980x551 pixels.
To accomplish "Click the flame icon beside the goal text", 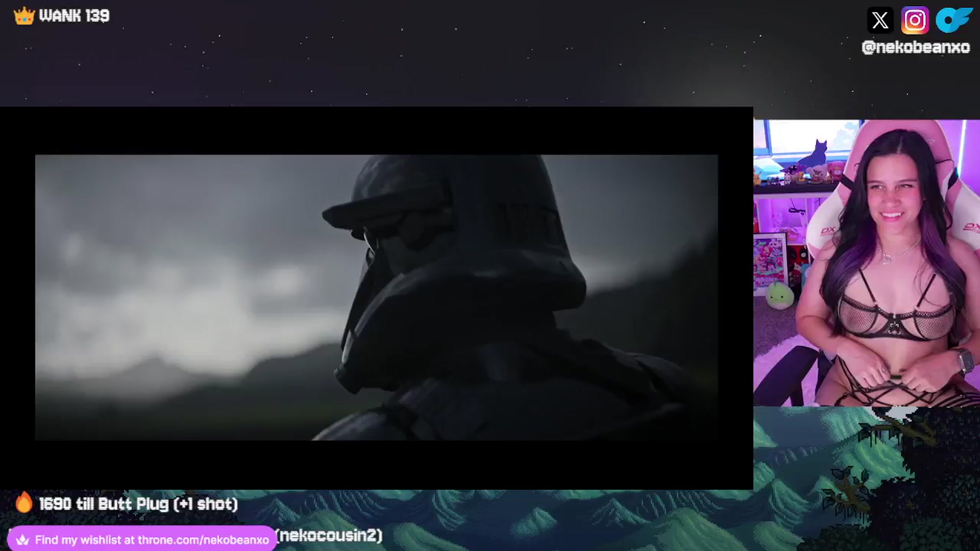I will 23,503.
